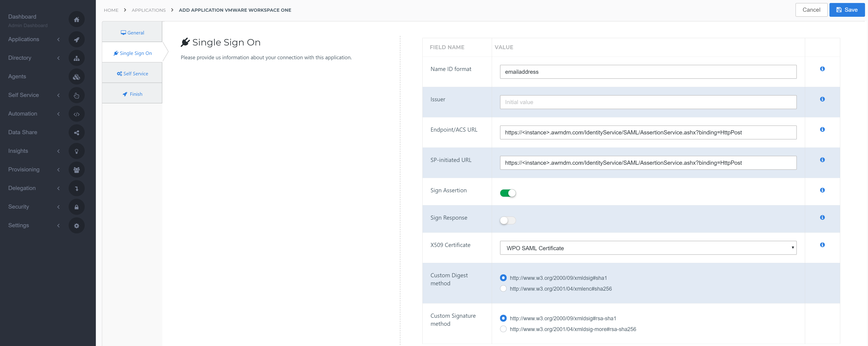Open the X509 Certificate dropdown
The height and width of the screenshot is (346, 868).
pyautogui.click(x=648, y=248)
